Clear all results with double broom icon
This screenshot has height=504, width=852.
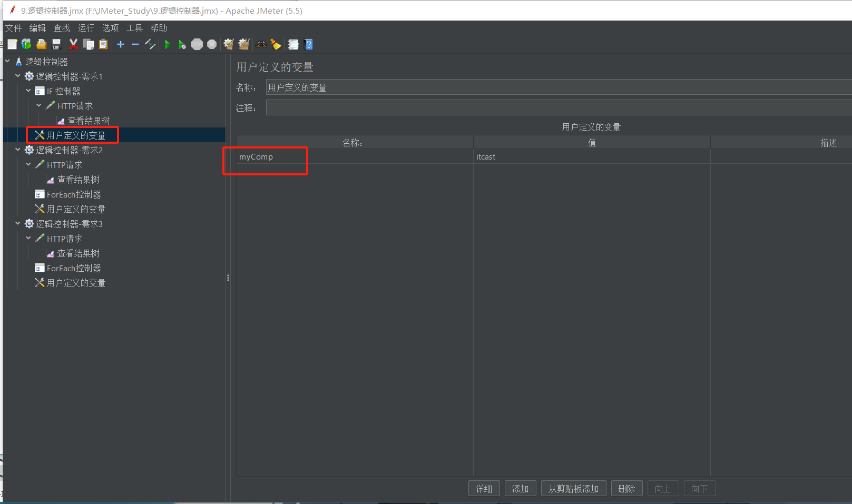click(x=243, y=44)
